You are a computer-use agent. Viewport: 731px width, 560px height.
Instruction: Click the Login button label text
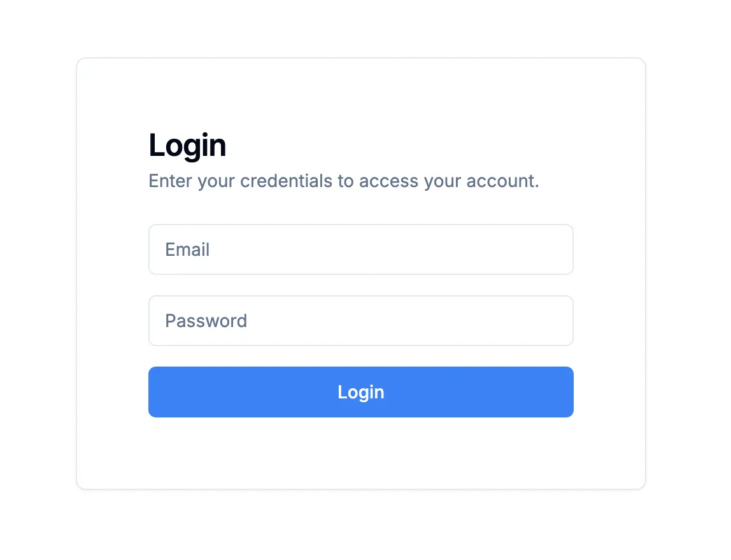pyautogui.click(x=361, y=392)
